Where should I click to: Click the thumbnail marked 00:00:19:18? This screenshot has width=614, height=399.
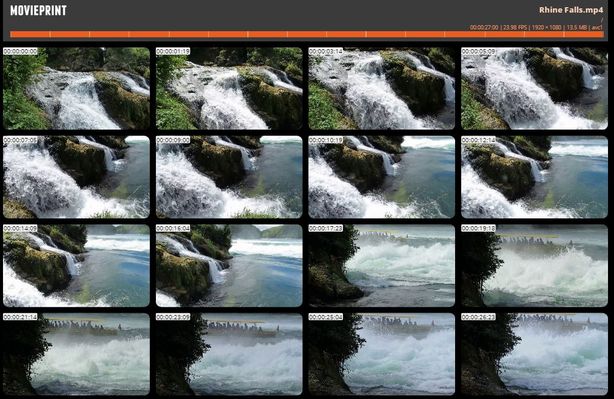click(535, 265)
